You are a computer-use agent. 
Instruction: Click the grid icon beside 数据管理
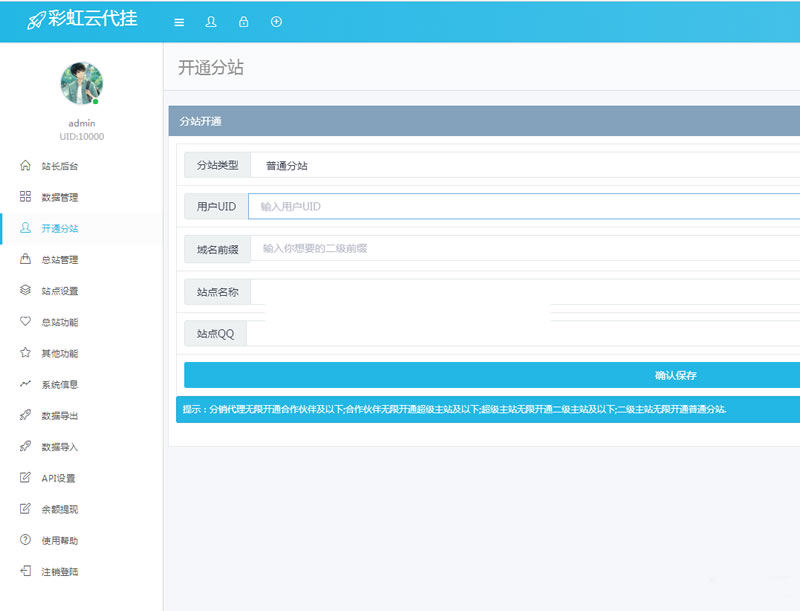coord(25,196)
